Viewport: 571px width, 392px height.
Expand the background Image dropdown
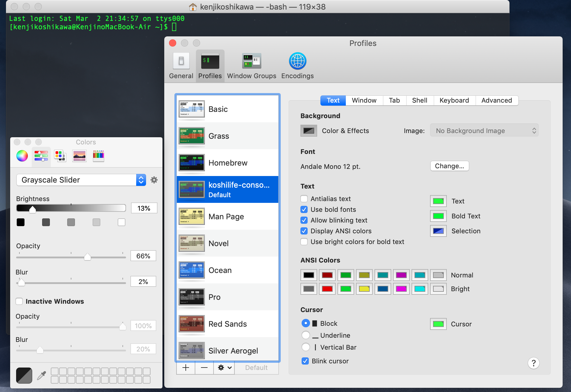click(484, 131)
